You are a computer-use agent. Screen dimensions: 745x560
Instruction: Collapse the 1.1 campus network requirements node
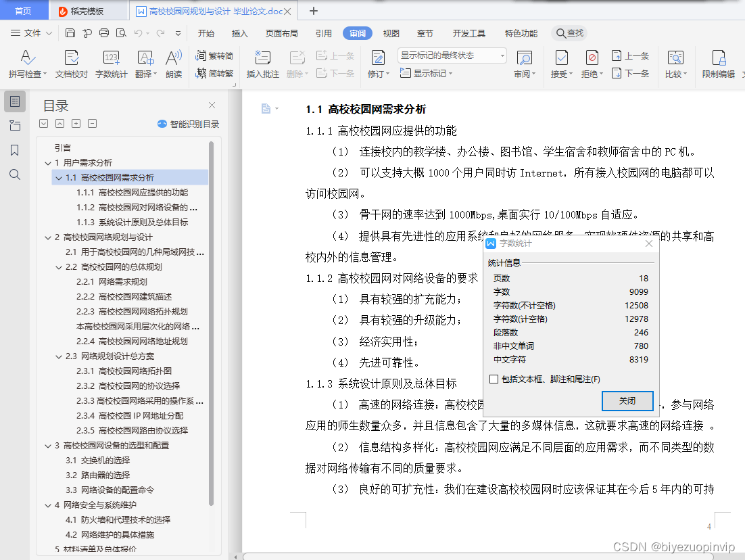point(59,178)
